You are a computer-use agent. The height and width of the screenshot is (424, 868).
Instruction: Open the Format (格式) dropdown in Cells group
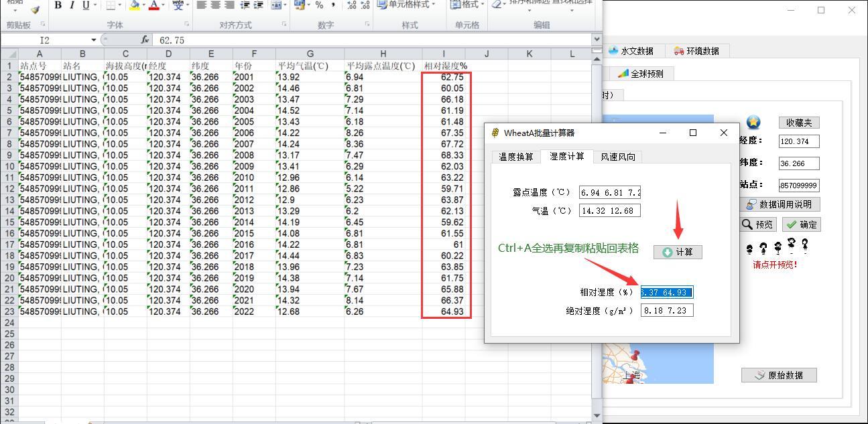point(467,5)
